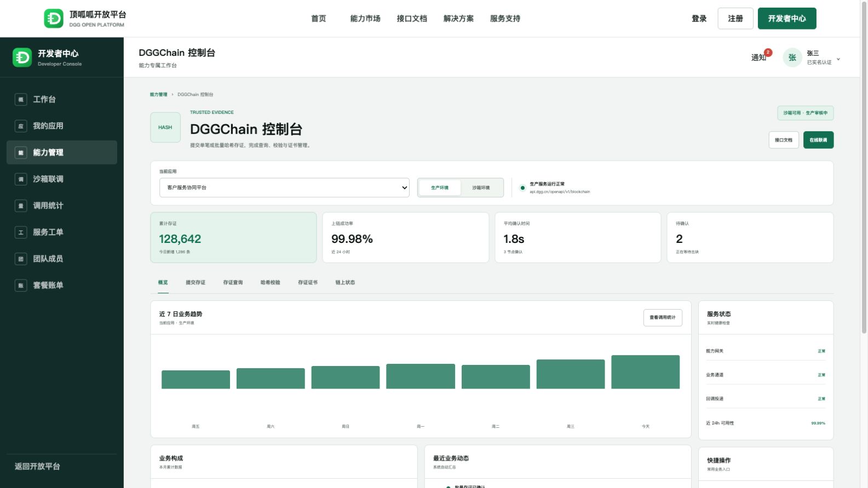The width and height of the screenshot is (868, 488).
Task: Click the 工作台 sidebar icon
Action: pyautogui.click(x=21, y=100)
